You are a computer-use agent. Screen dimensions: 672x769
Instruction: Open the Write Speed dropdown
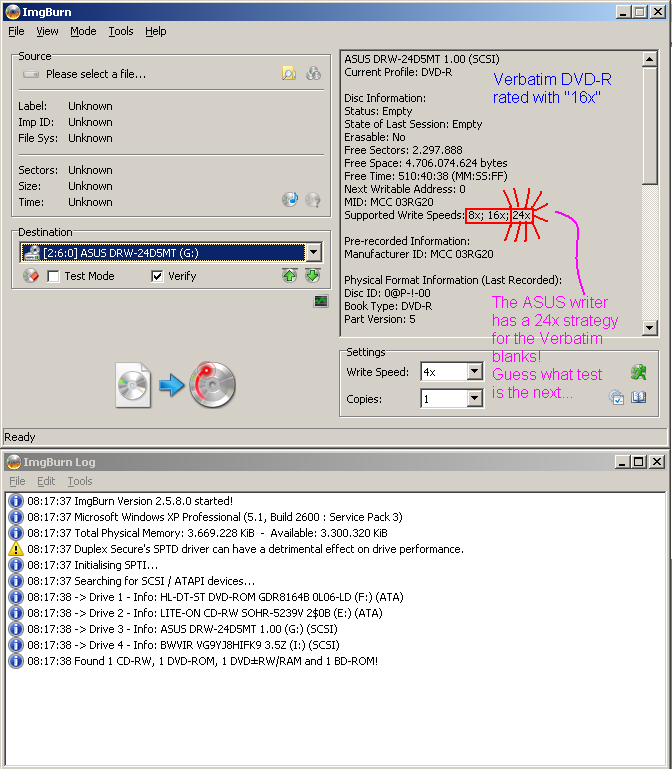click(x=474, y=371)
